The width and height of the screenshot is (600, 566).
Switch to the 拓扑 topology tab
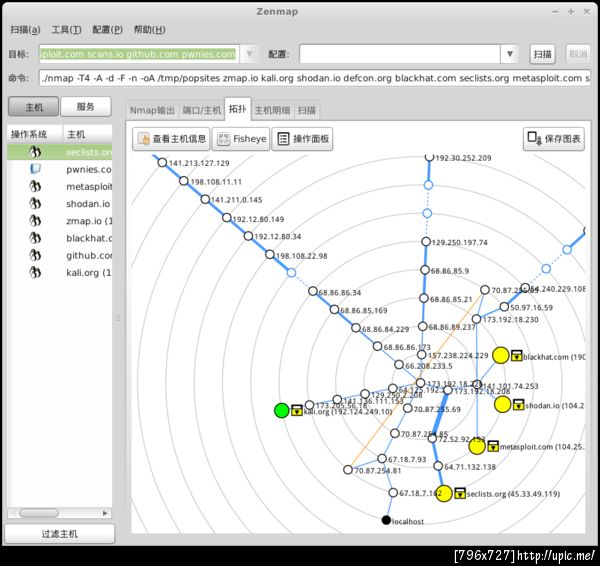(238, 109)
